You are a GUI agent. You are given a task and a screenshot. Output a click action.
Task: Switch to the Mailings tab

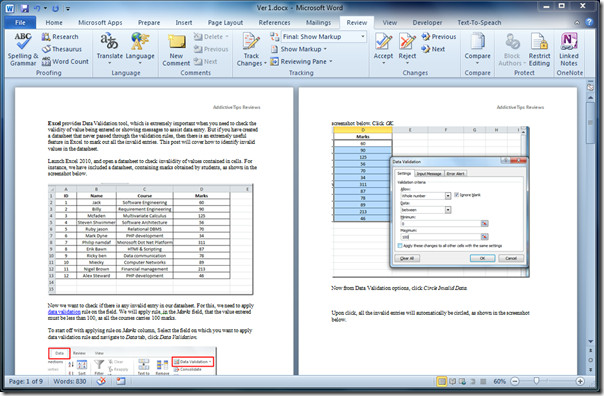click(x=318, y=22)
